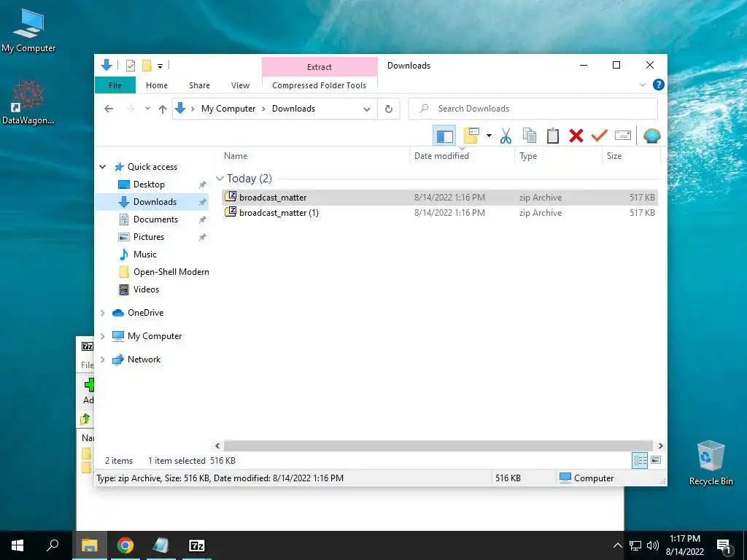This screenshot has width=747, height=560.
Task: Show hidden system tray icons chevron
Action: pyautogui.click(x=617, y=545)
